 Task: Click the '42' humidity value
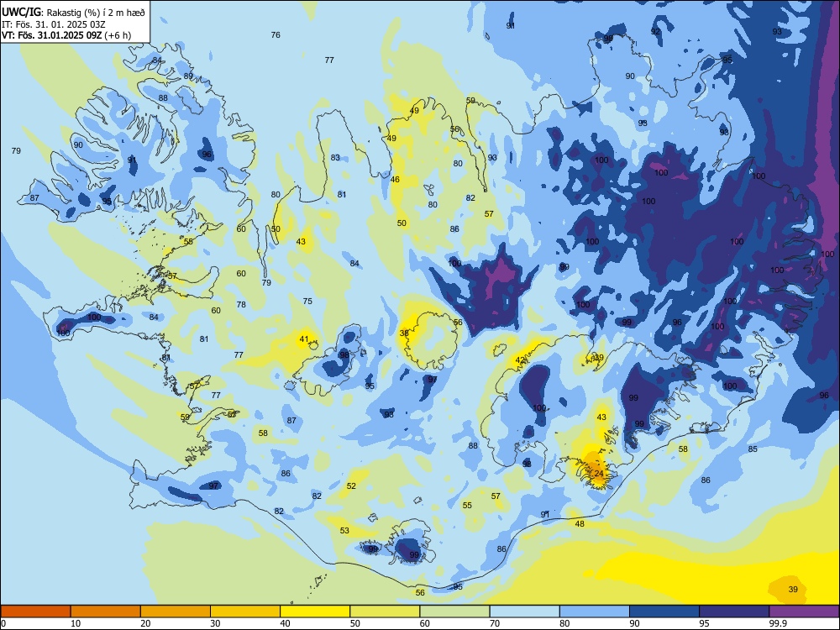tap(520, 360)
